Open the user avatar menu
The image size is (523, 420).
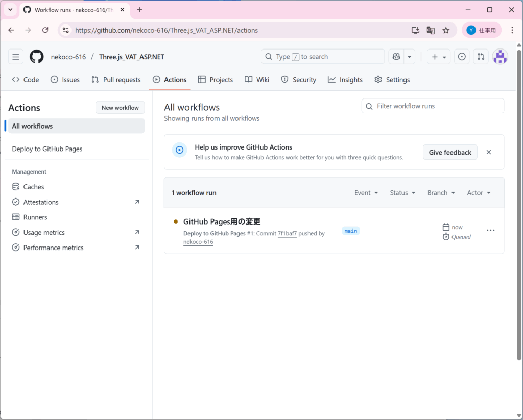pos(500,57)
